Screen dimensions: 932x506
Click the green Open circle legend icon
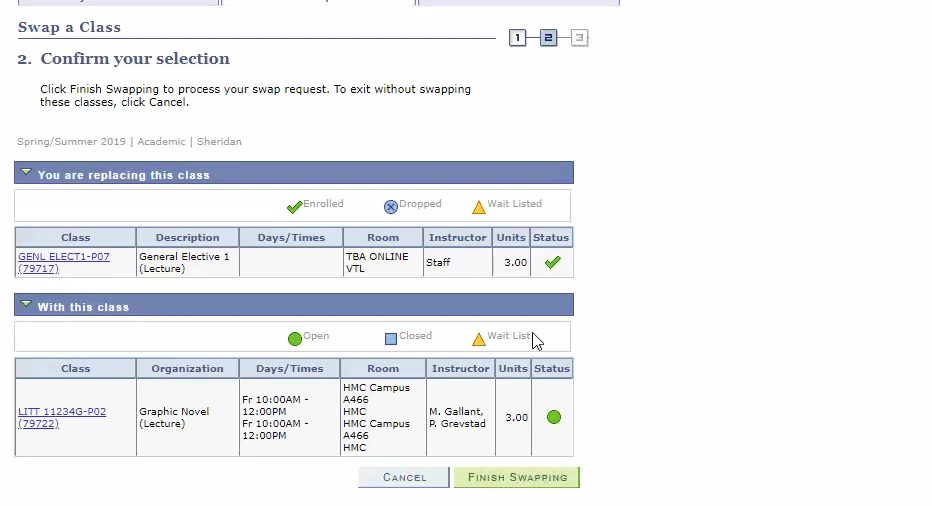click(294, 339)
